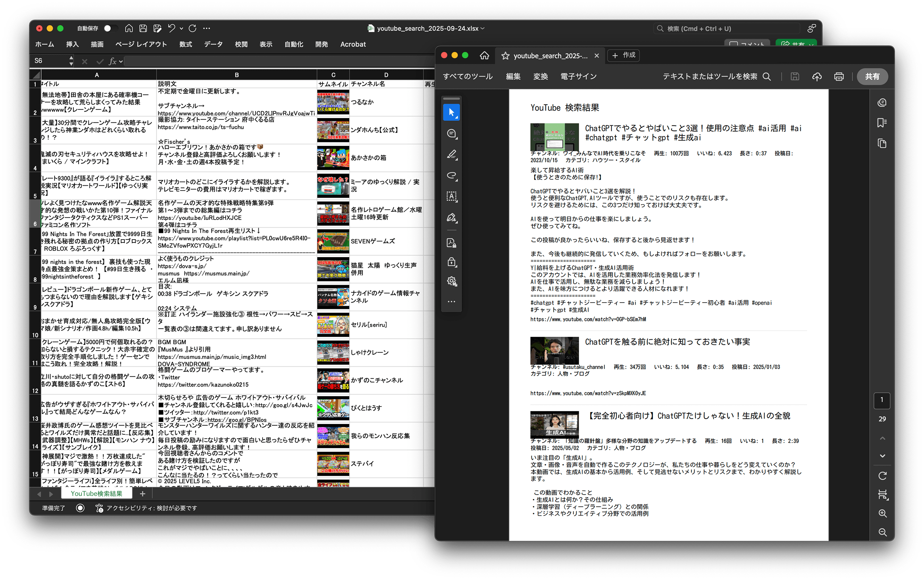Viewport: 924px width, 580px height.
Task: Go to Acrobat home screen
Action: pos(484,56)
